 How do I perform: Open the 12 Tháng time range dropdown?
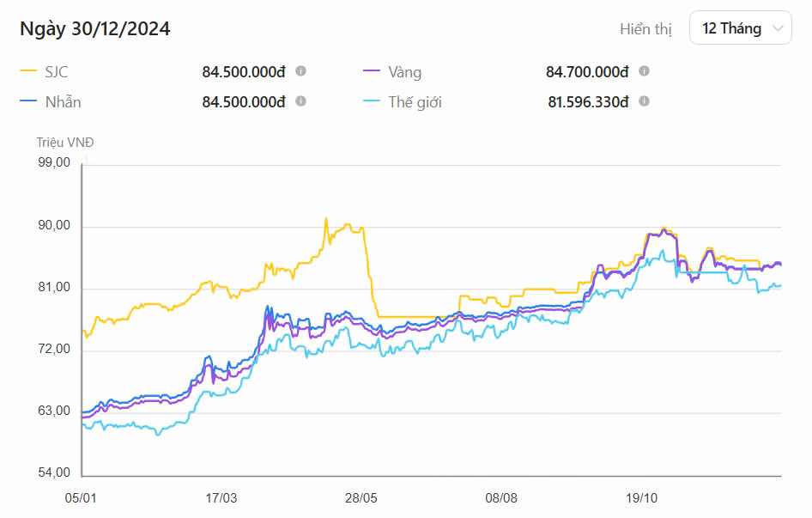click(x=740, y=28)
